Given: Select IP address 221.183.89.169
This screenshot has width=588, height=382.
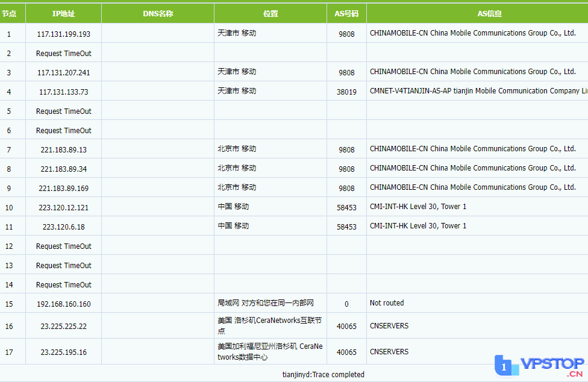Looking at the screenshot, I should [64, 189].
